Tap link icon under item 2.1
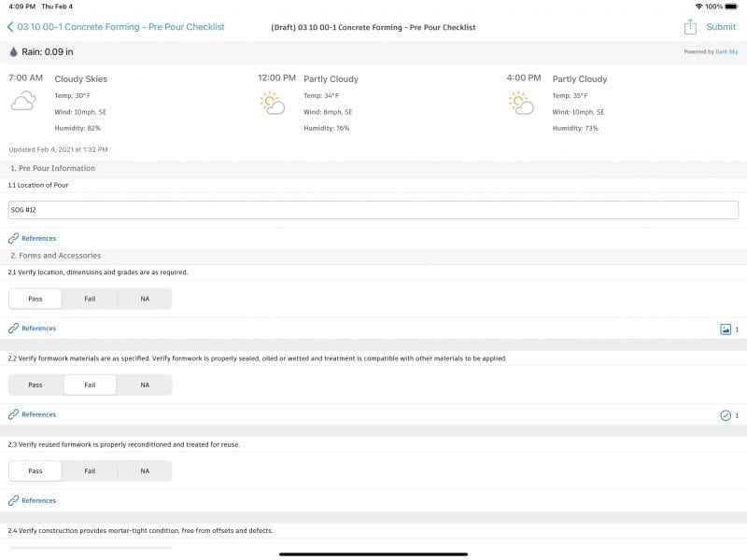The height and width of the screenshot is (560, 747). click(x=13, y=329)
